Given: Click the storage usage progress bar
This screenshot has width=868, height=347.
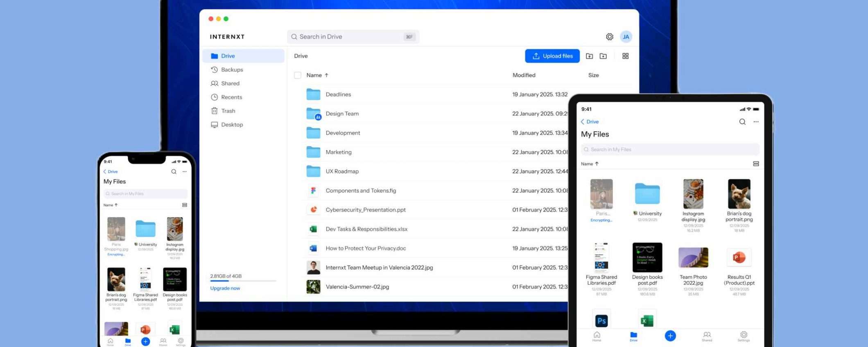Looking at the screenshot, I should (243, 281).
